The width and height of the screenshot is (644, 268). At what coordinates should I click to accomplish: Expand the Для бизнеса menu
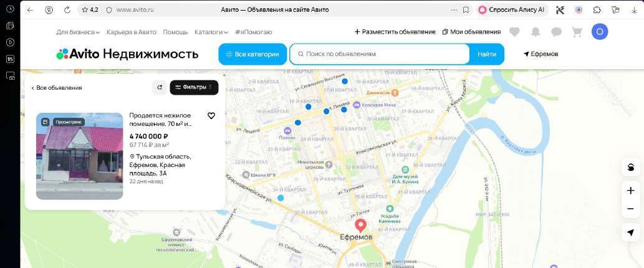click(x=78, y=32)
